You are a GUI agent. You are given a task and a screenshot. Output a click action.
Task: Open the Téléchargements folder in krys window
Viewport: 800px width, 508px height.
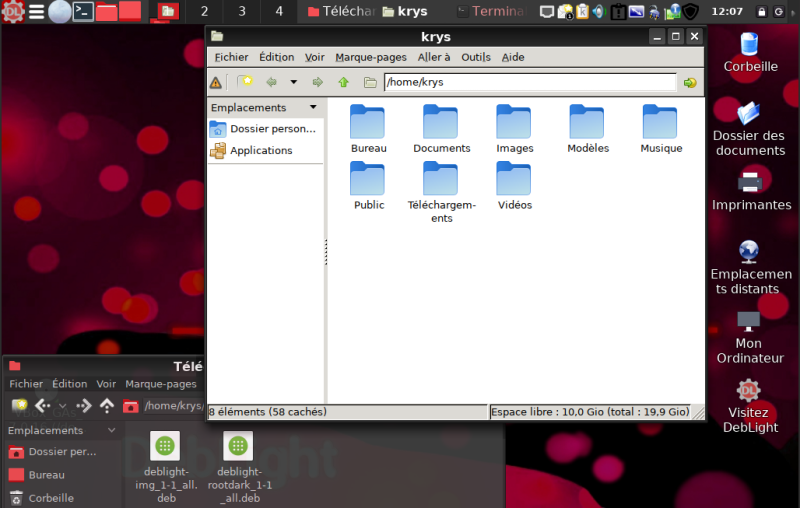[441, 180]
